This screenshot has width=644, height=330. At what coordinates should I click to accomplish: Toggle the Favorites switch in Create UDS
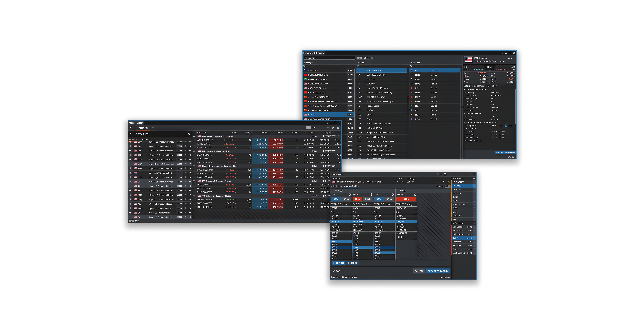448,186
